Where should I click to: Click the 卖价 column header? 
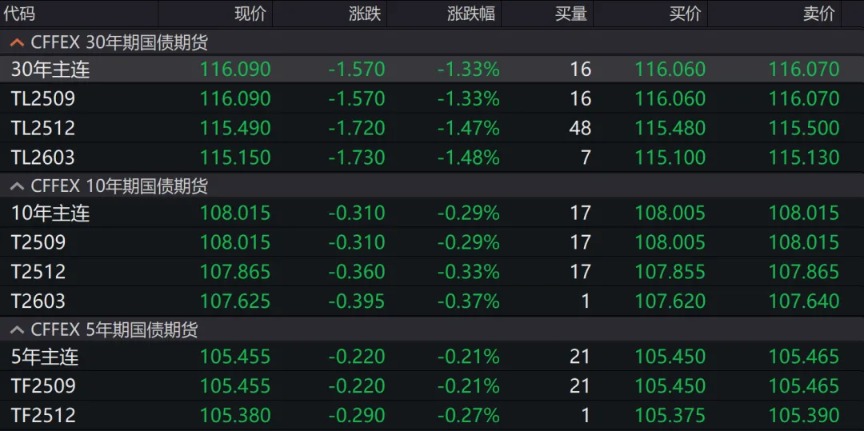pyautogui.click(x=819, y=14)
